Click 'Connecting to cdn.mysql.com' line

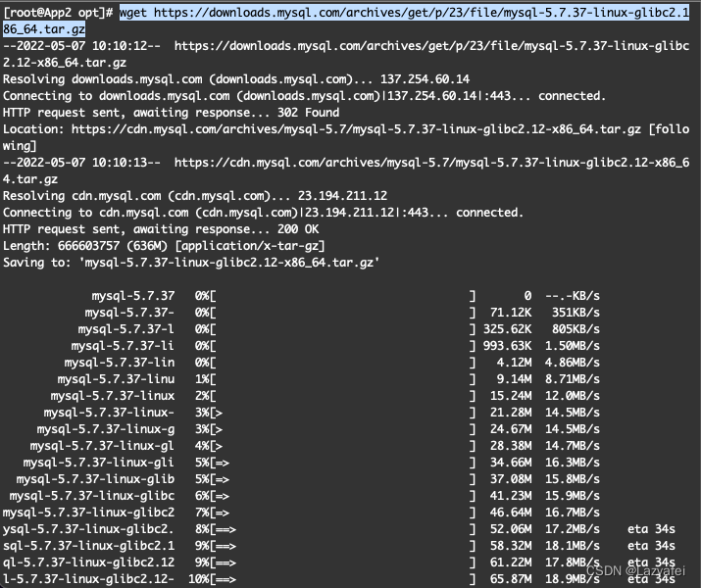click(x=263, y=213)
